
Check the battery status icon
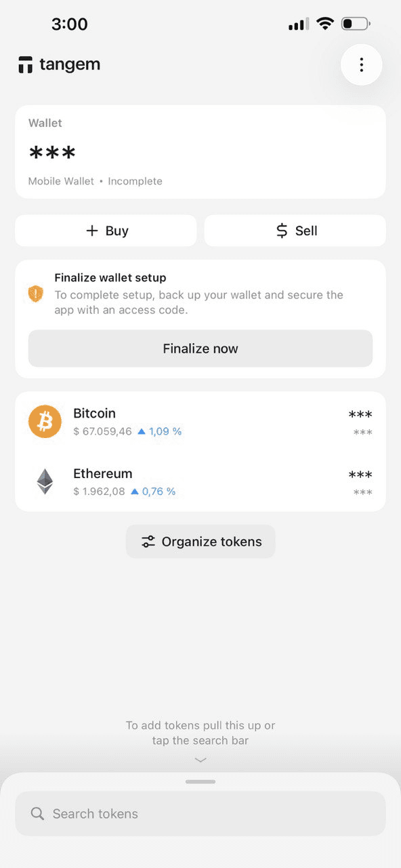pos(356,24)
